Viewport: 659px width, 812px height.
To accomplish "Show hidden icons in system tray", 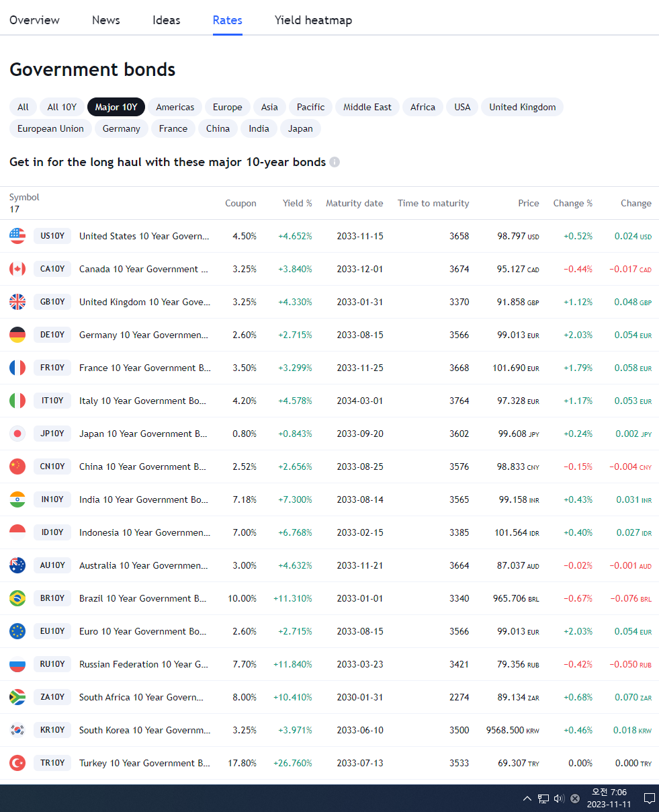I will pos(527,799).
